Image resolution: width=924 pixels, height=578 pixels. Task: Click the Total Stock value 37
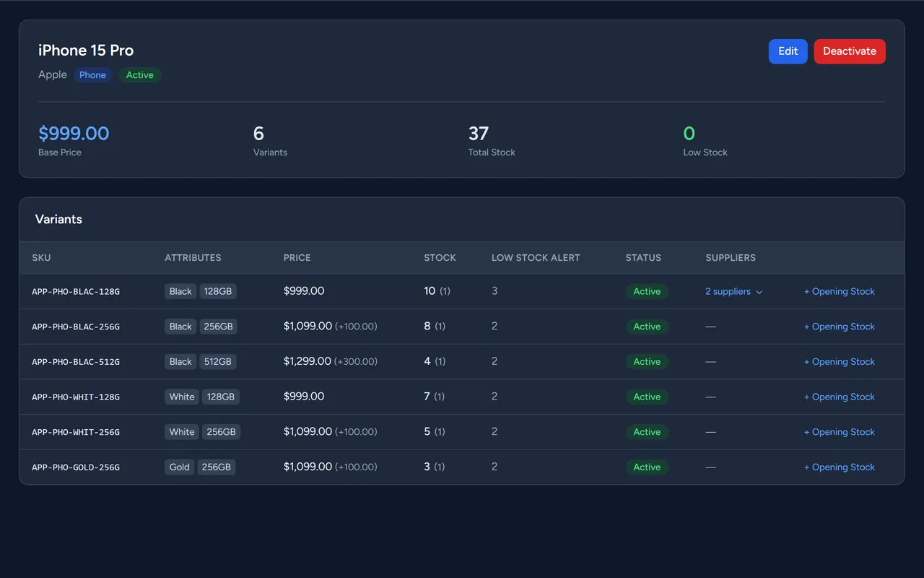479,134
